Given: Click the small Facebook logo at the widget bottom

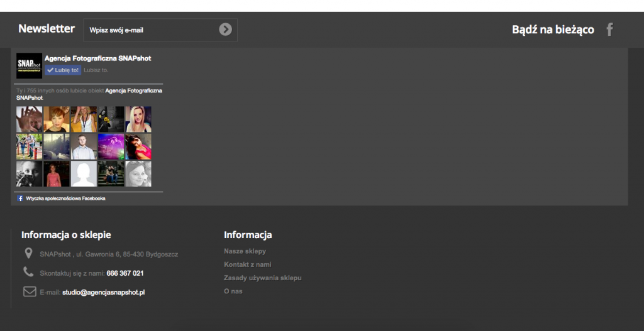Looking at the screenshot, I should point(20,198).
